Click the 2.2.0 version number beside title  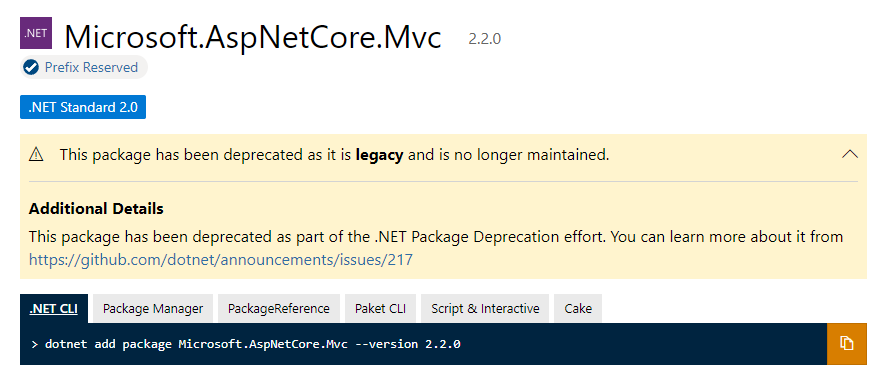pyautogui.click(x=484, y=39)
